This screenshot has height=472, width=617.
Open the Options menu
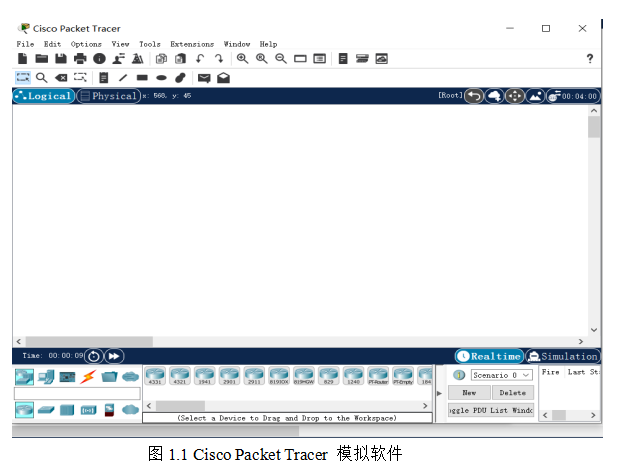[x=86, y=44]
